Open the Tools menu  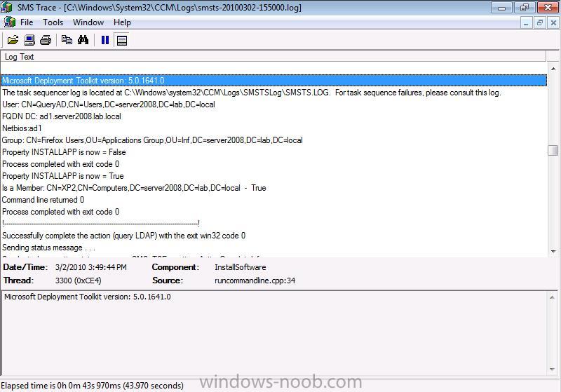tap(53, 22)
